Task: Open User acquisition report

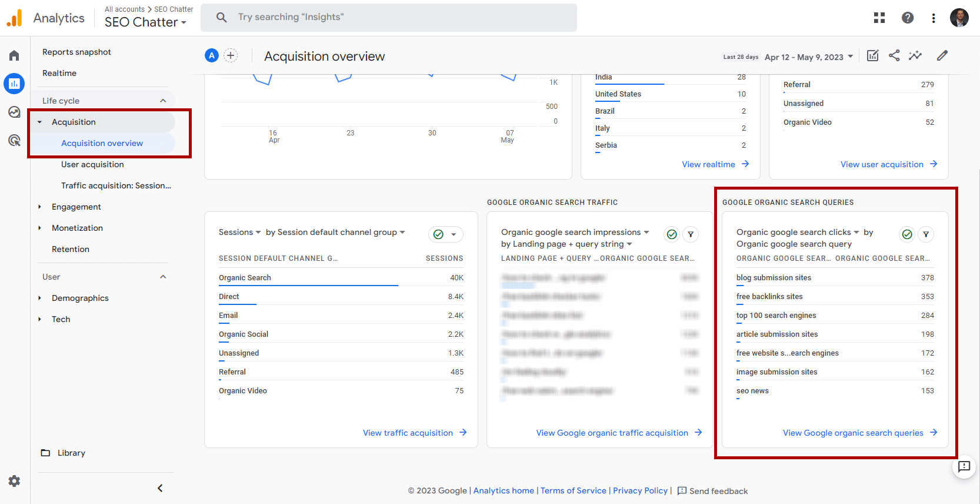Action: [x=92, y=164]
